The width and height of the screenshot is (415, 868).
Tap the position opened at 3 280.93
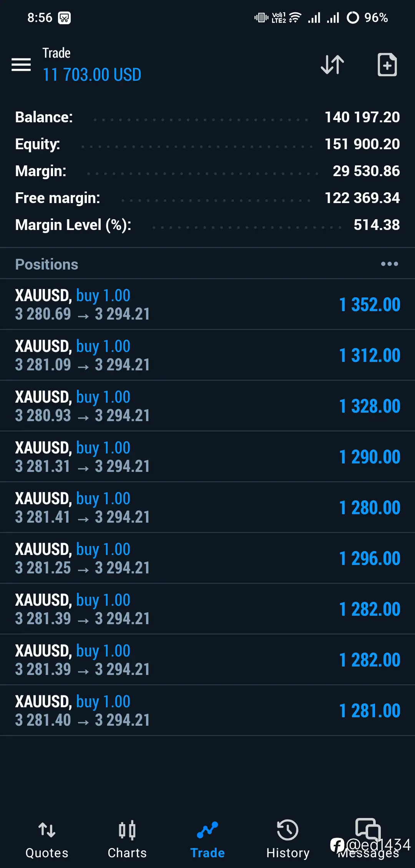(x=207, y=406)
